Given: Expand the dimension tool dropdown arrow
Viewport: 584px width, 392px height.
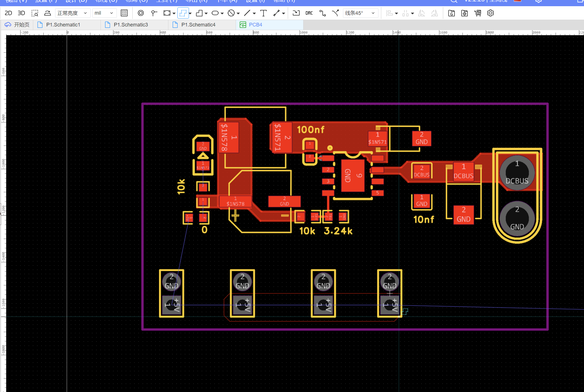Looking at the screenshot, I should (284, 13).
